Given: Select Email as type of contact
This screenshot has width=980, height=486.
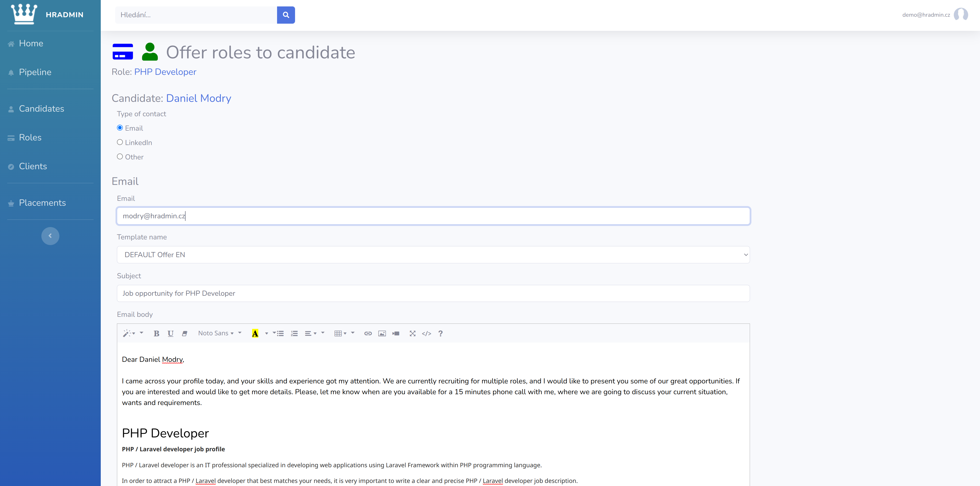Looking at the screenshot, I should (120, 128).
